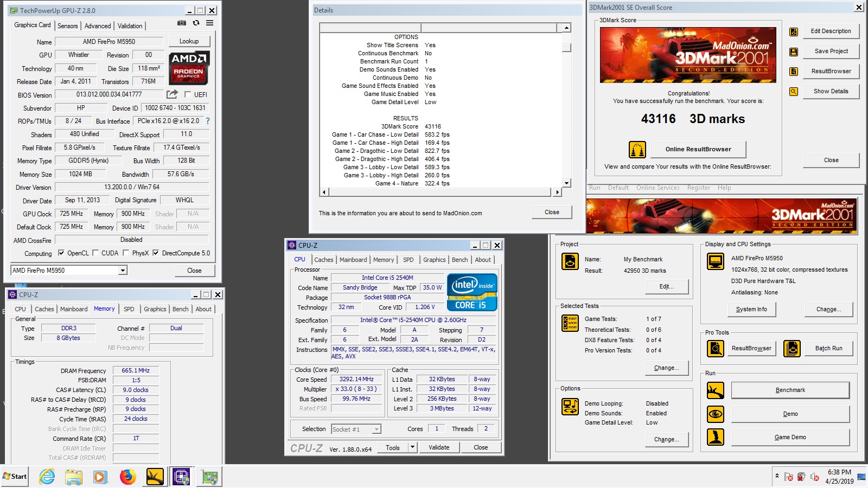Click the Game Demo joystick icon

pyautogui.click(x=716, y=437)
